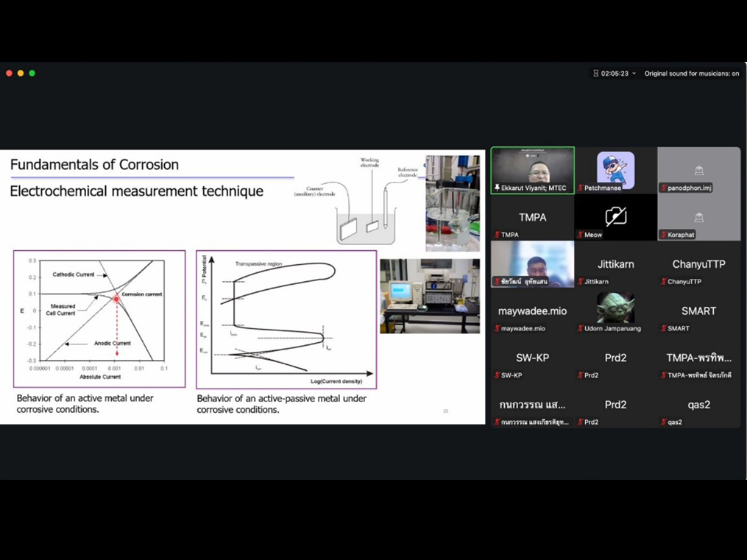Image resolution: width=747 pixels, height=560 pixels.
Task: Click the placeholder avatar icon on panodphon.imj's tile
Action: click(x=698, y=170)
